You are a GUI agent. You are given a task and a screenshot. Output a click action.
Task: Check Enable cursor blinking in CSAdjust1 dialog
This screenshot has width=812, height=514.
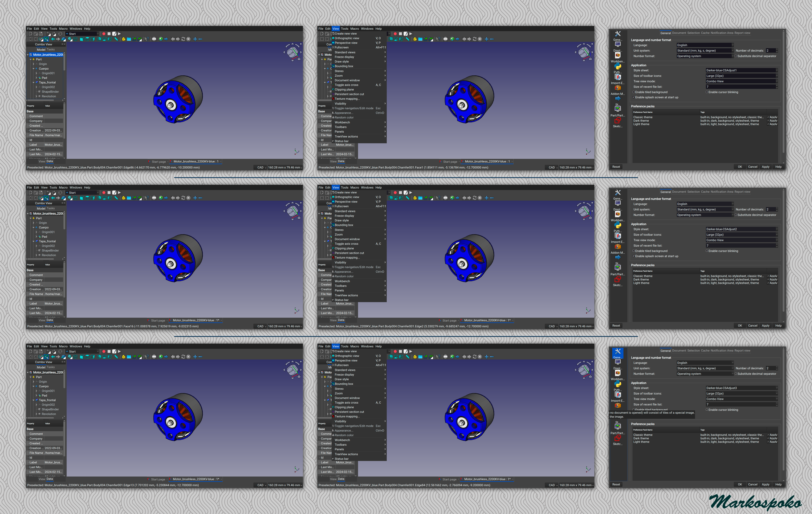point(707,92)
